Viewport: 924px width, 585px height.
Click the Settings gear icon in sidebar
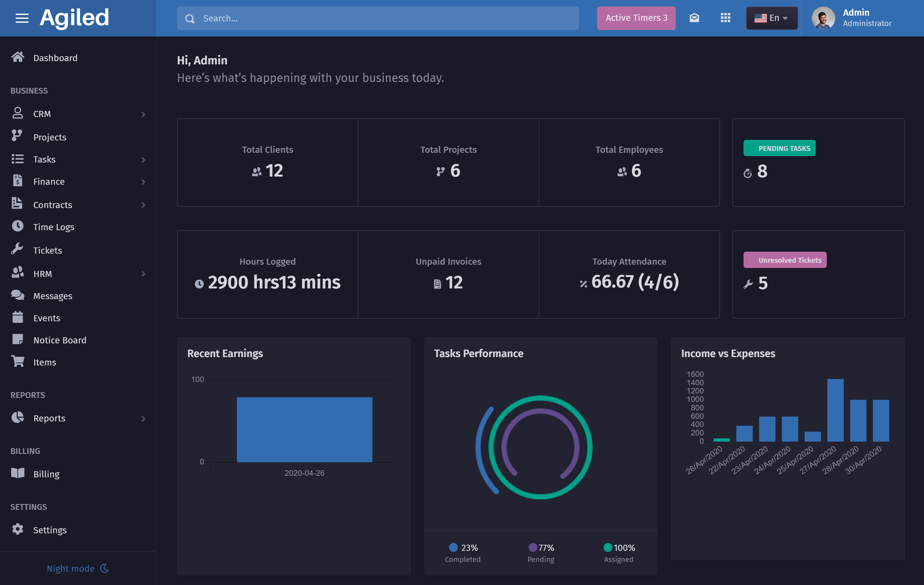tap(18, 529)
